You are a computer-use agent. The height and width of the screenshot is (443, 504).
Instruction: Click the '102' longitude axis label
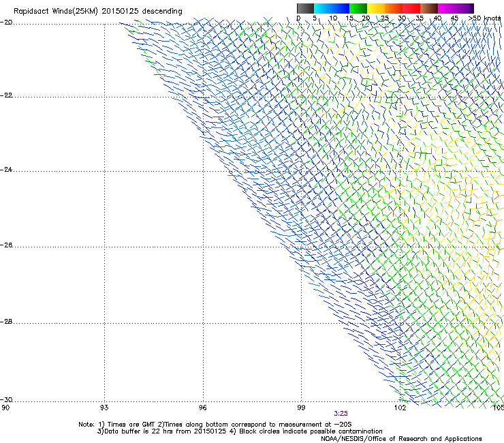pos(400,408)
